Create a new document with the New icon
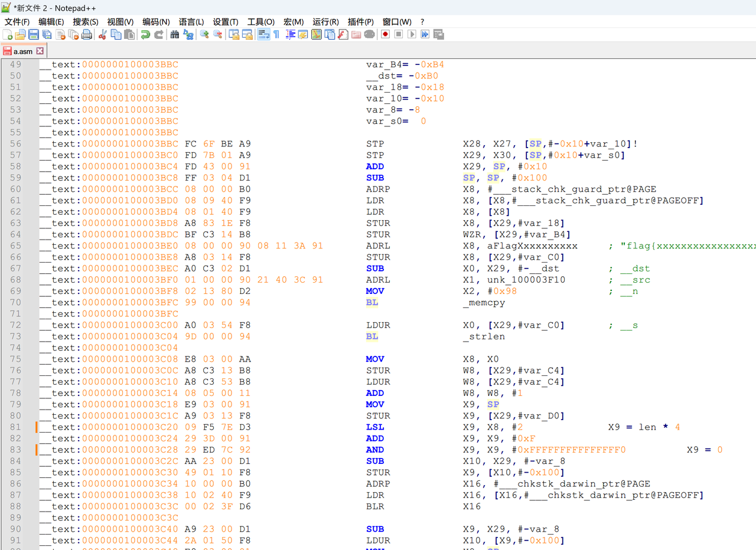The image size is (756, 550). click(x=8, y=35)
